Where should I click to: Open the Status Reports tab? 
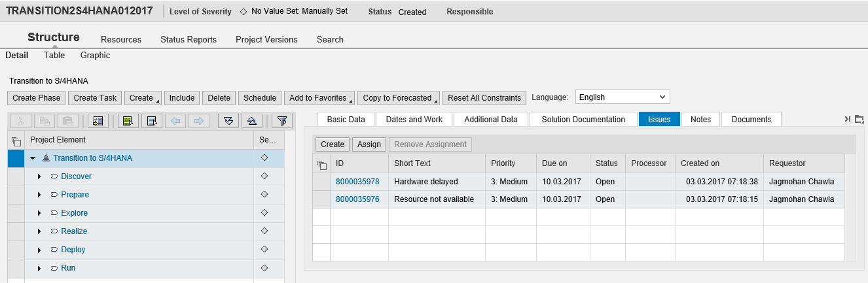[189, 39]
